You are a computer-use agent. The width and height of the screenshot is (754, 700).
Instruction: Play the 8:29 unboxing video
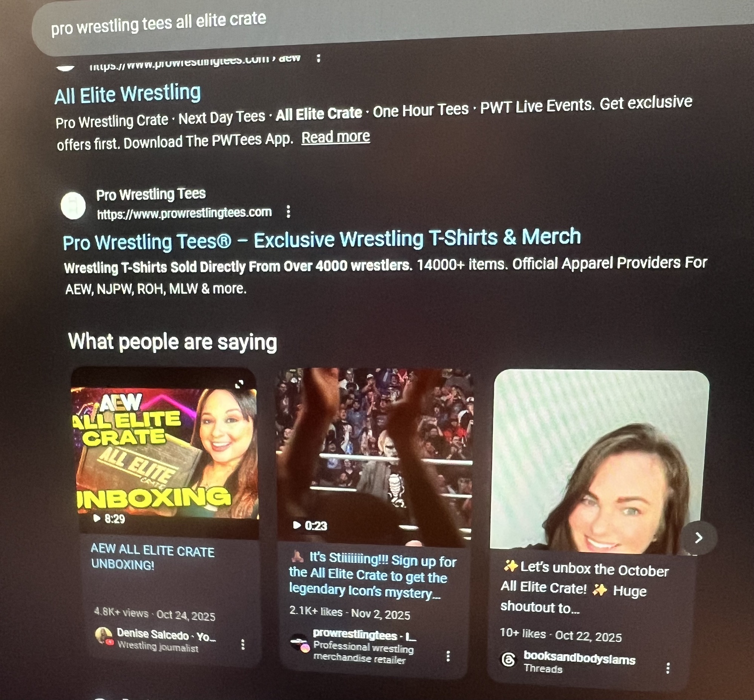(164, 453)
